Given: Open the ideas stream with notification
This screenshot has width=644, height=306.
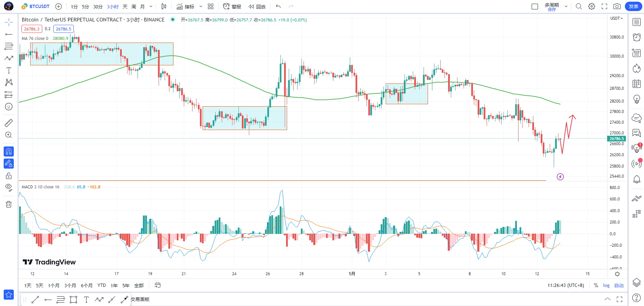Looking at the screenshot, I should pyautogui.click(x=636, y=148).
